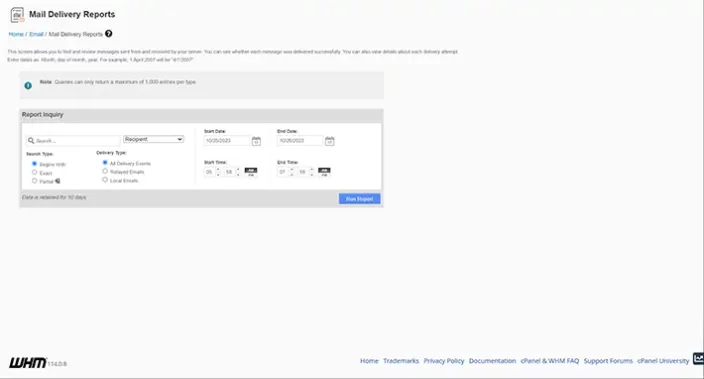Go to Home in breadcrumb
Viewport: 704px width, 379px height.
[16, 34]
